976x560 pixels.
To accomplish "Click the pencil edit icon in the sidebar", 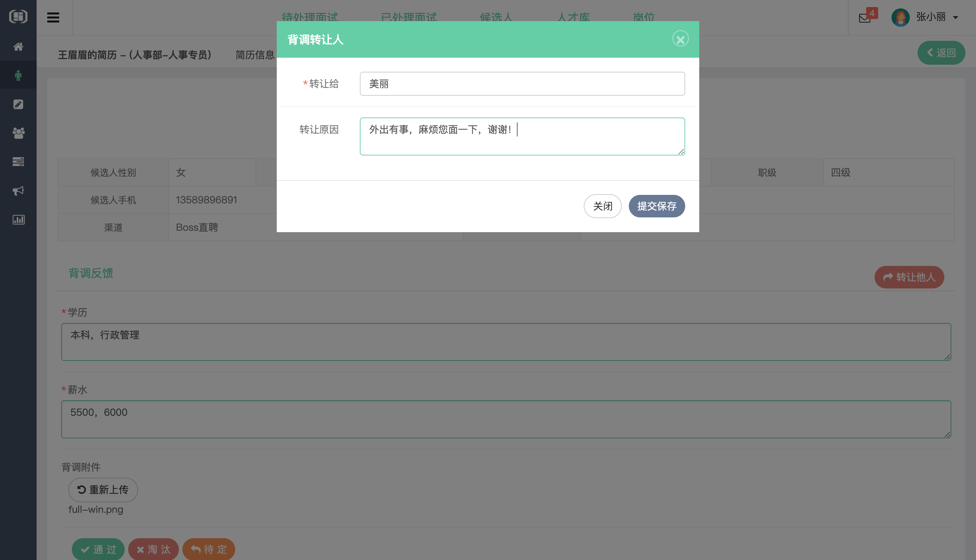I will (18, 104).
